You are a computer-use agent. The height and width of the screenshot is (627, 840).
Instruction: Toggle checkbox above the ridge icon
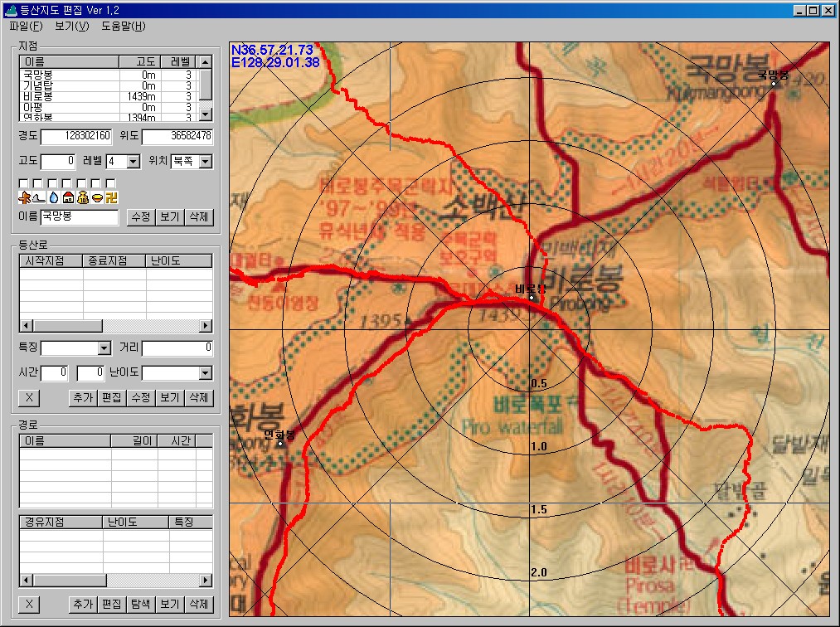pos(37,184)
